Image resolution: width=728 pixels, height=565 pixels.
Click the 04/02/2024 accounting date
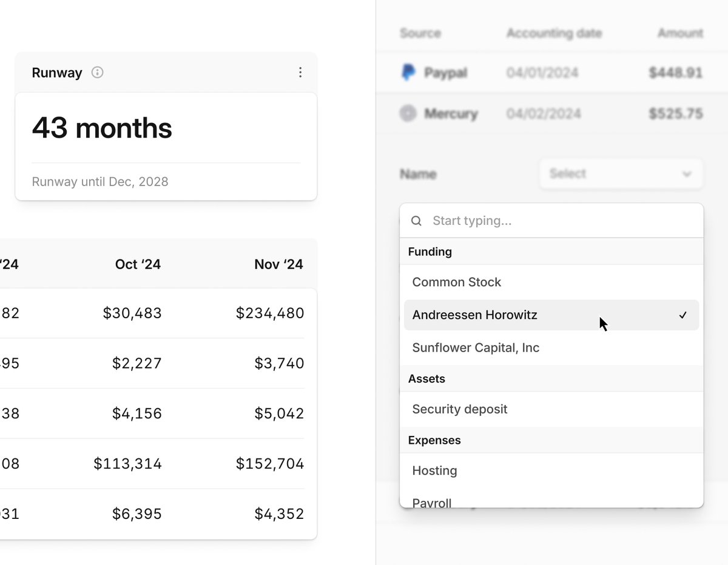544,113
